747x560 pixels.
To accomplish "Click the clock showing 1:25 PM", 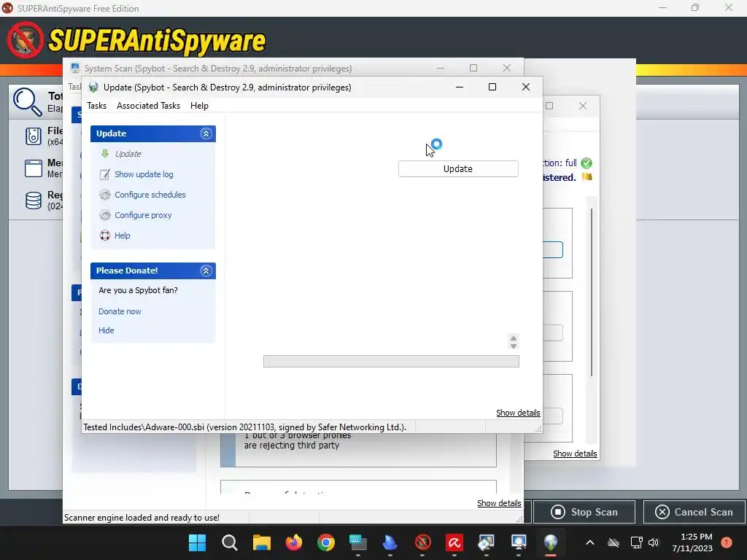I will click(696, 537).
